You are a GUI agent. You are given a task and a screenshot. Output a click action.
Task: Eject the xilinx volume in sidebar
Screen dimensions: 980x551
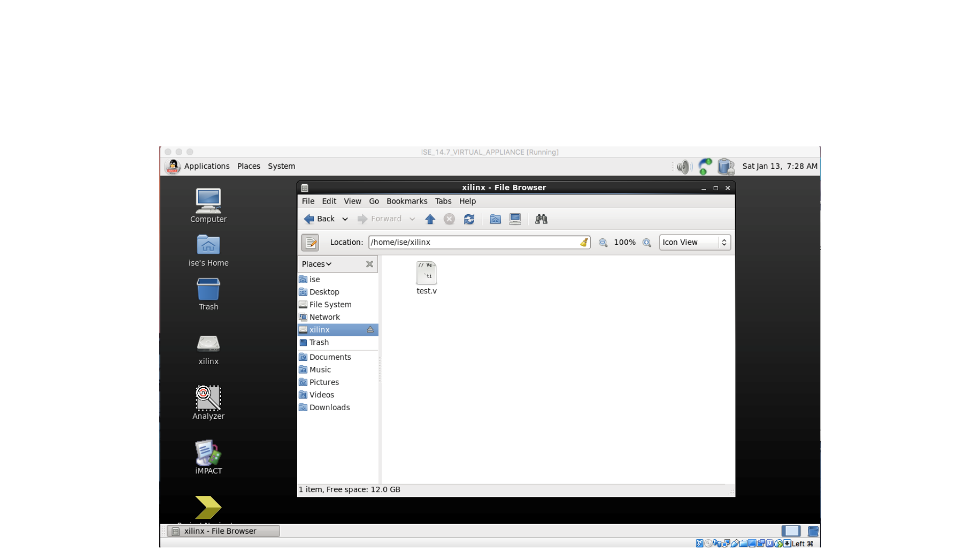pos(370,330)
